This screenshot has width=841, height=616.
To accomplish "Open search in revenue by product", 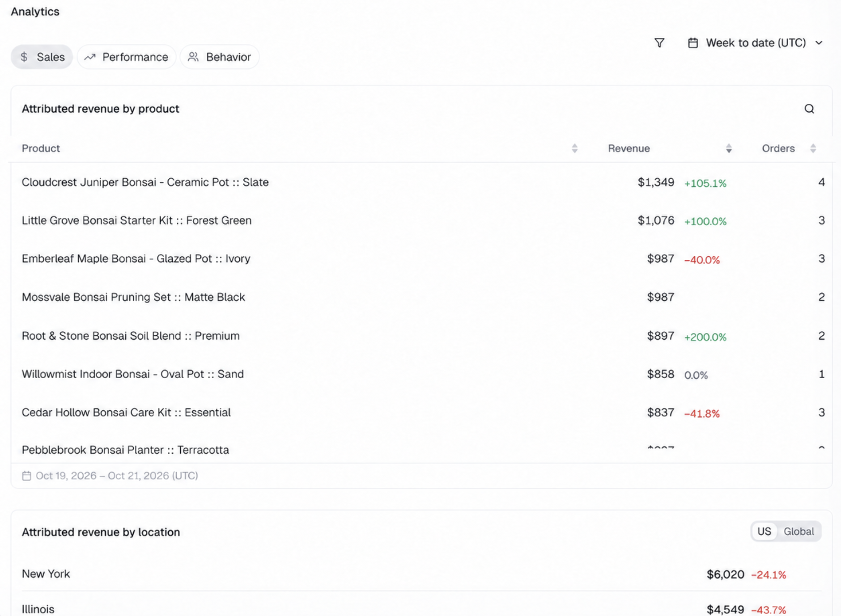I will pyautogui.click(x=809, y=109).
